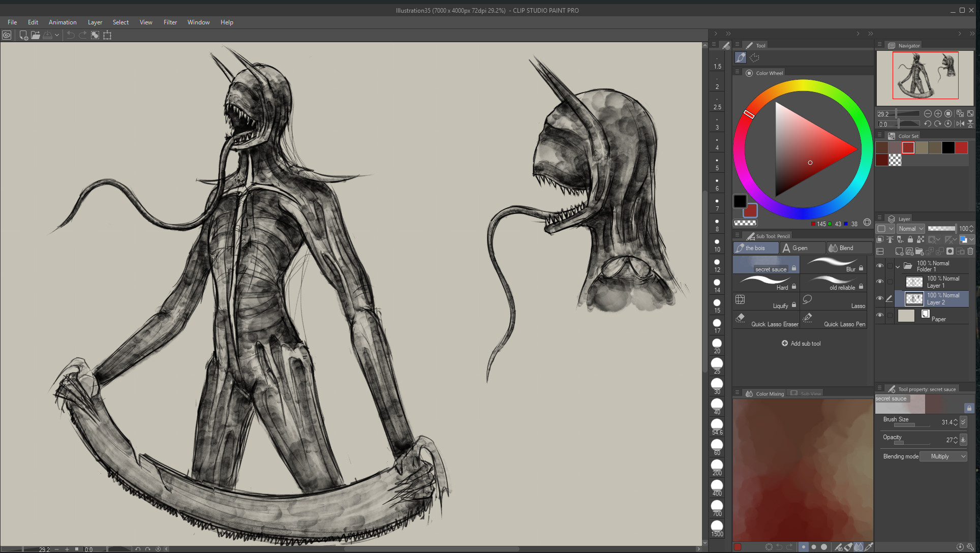Hide Folder 1 via eye icon
This screenshot has width=980, height=553.
pyautogui.click(x=880, y=266)
